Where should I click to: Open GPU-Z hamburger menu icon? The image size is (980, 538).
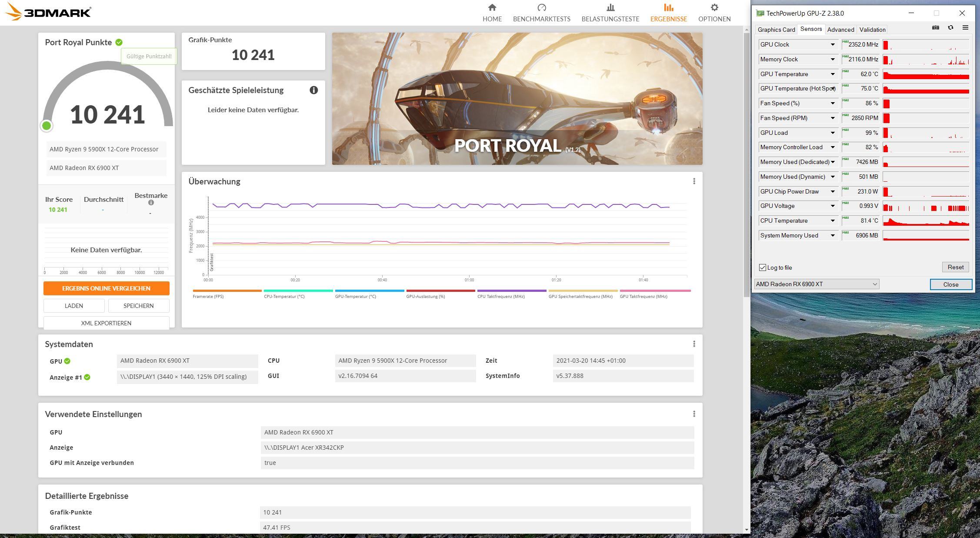[x=965, y=28]
